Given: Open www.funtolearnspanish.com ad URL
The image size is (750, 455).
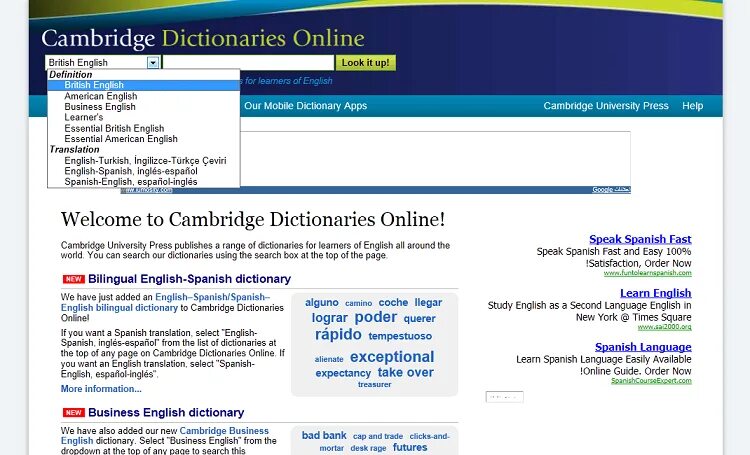Looking at the screenshot, I should pyautogui.click(x=648, y=273).
